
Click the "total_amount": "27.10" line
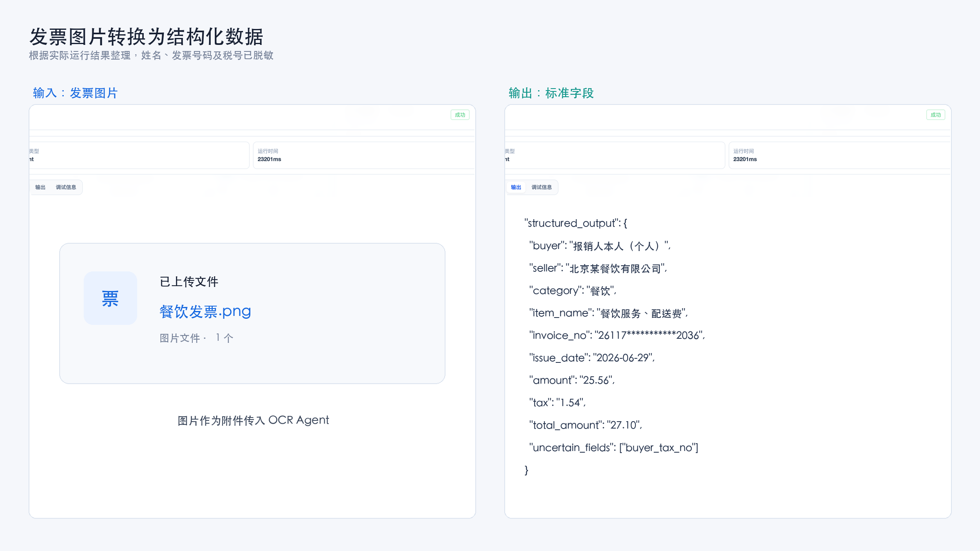[x=586, y=425]
